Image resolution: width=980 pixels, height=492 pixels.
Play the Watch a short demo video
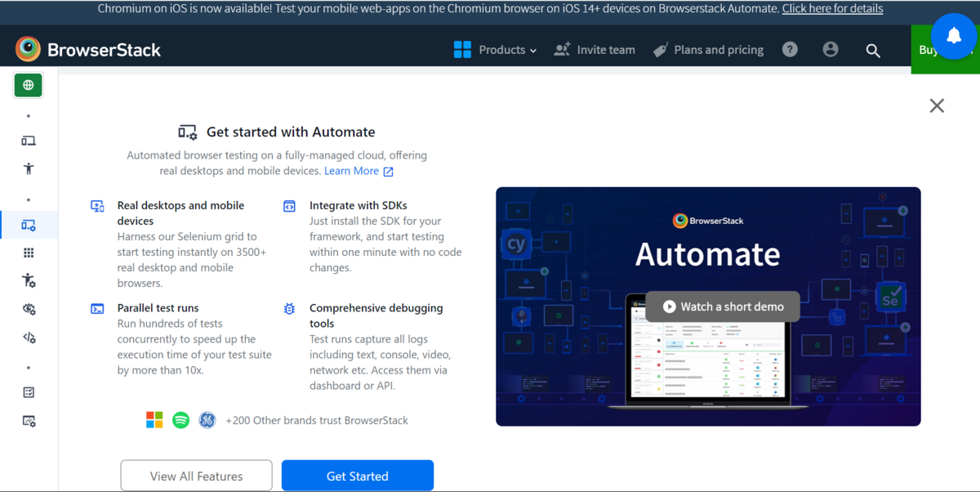point(723,306)
